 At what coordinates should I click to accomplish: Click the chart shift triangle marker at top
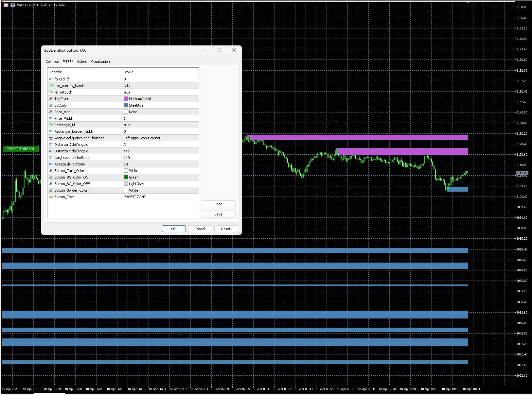(468, 2)
